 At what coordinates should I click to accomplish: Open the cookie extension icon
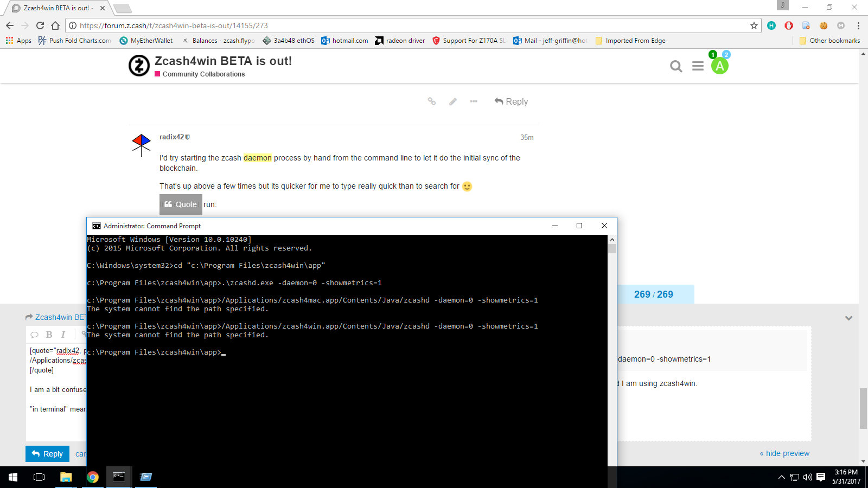[824, 25]
